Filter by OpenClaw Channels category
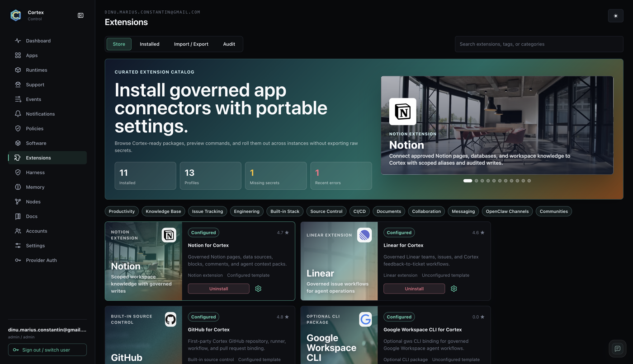Screen dimensions: 633x364 point(507,211)
